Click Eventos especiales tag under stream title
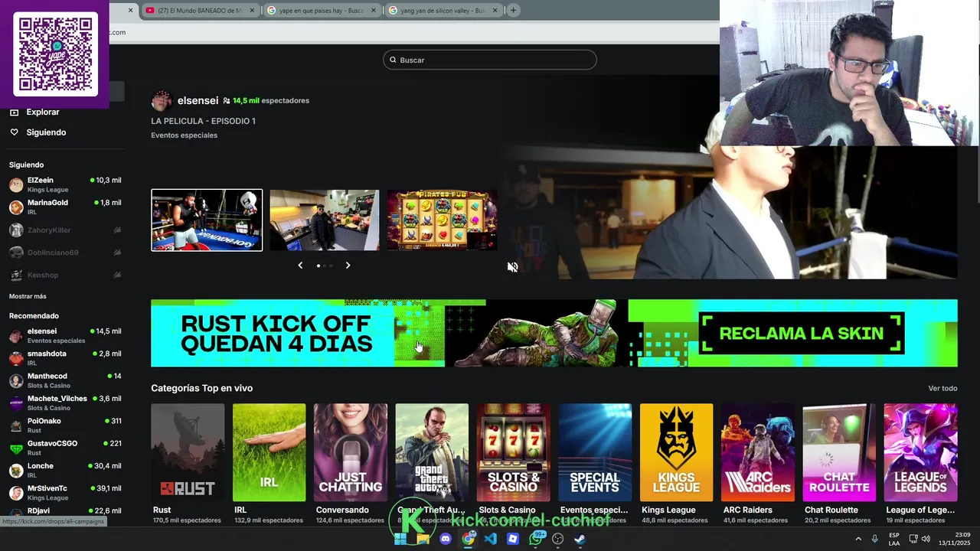Image resolution: width=980 pixels, height=551 pixels. 184,135
